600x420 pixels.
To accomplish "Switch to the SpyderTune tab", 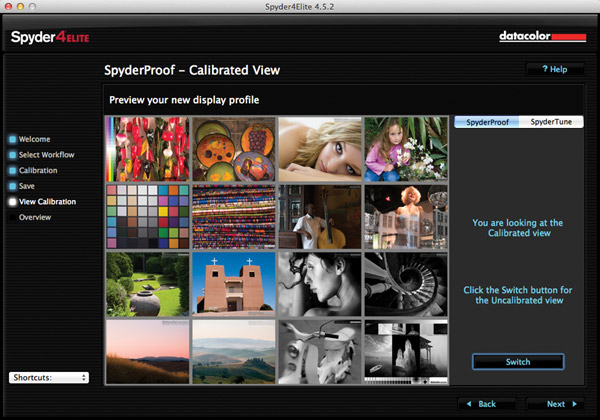I will 551,122.
